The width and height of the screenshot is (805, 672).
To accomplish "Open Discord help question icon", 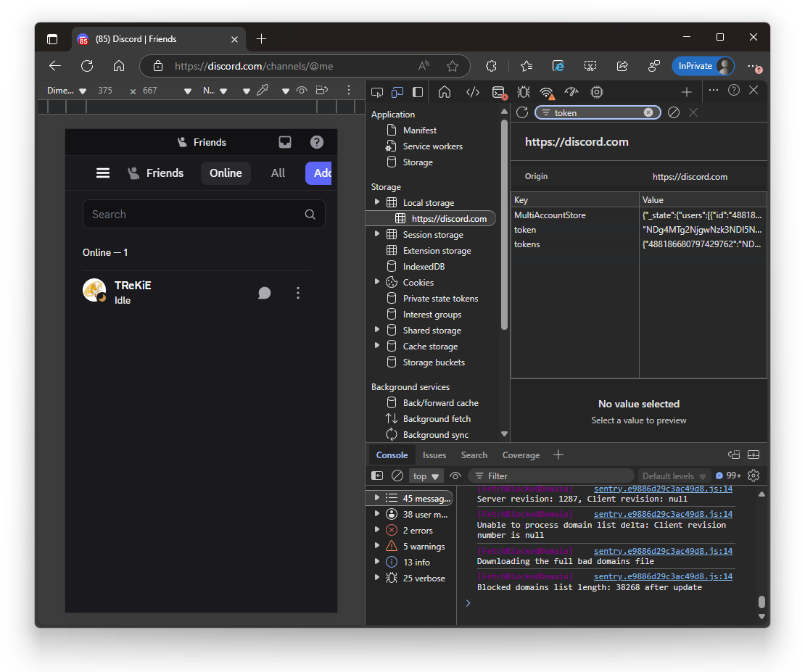I will (317, 142).
